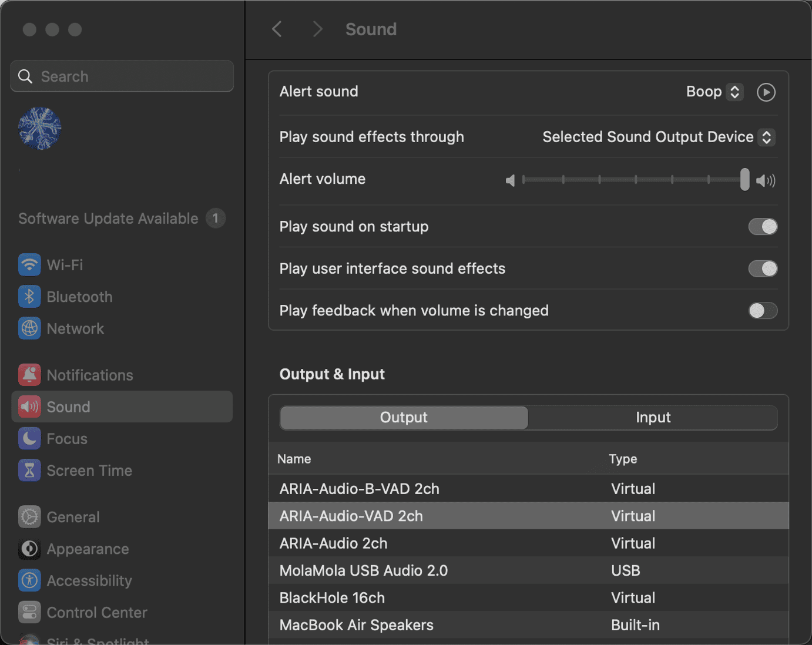Change the Play sound effects through device
Image resolution: width=812 pixels, height=645 pixels.
[x=657, y=137]
